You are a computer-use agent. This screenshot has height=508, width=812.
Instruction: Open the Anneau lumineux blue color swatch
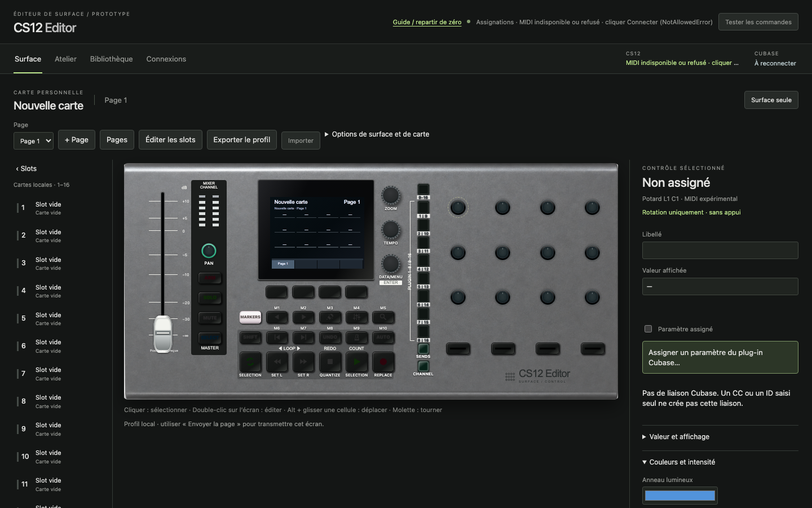680,496
